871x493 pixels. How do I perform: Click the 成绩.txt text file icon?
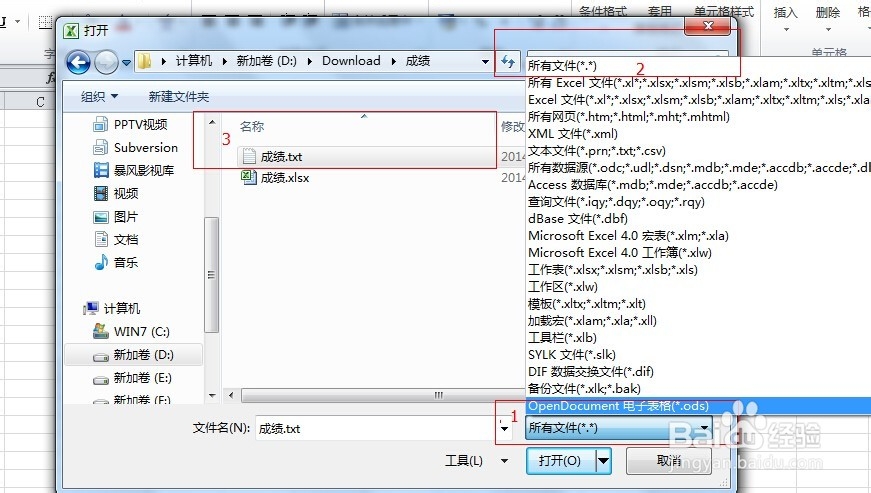pyautogui.click(x=249, y=157)
